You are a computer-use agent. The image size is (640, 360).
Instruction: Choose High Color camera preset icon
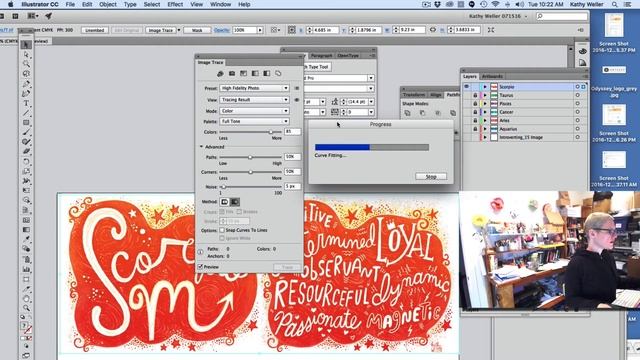click(232, 73)
